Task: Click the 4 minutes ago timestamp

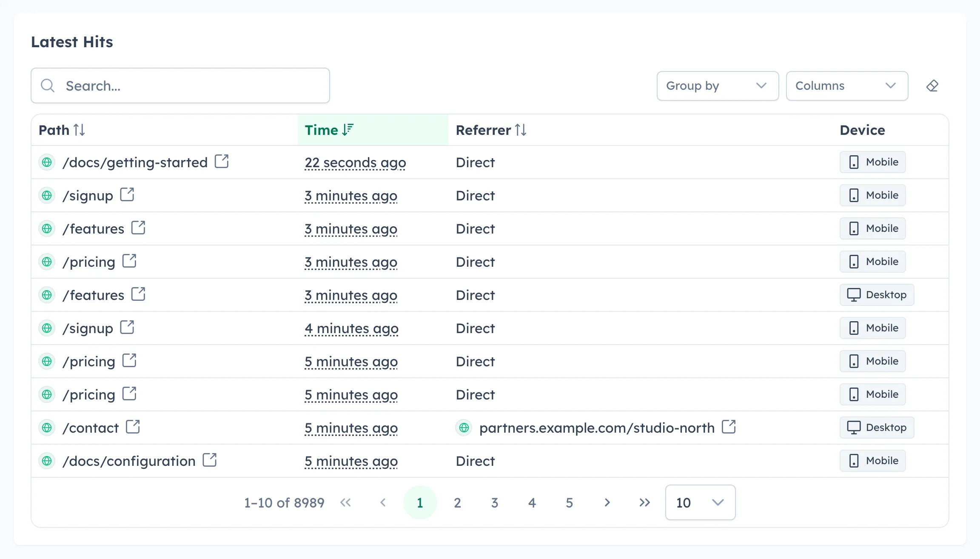Action: coord(351,328)
